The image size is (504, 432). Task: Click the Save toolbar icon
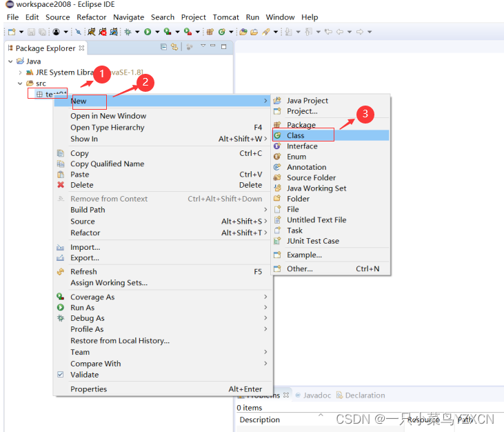pyautogui.click(x=31, y=32)
